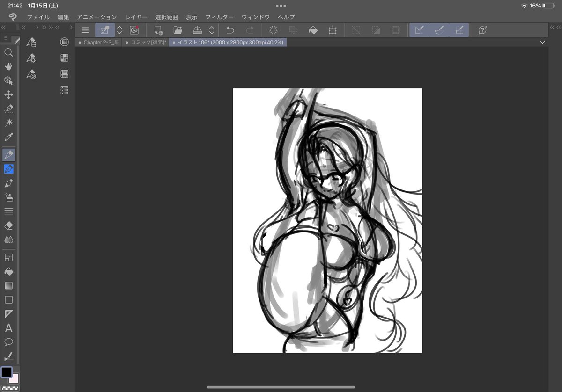The image size is (562, 392).
Task: Open the レイヤー menu
Action: pos(136,17)
